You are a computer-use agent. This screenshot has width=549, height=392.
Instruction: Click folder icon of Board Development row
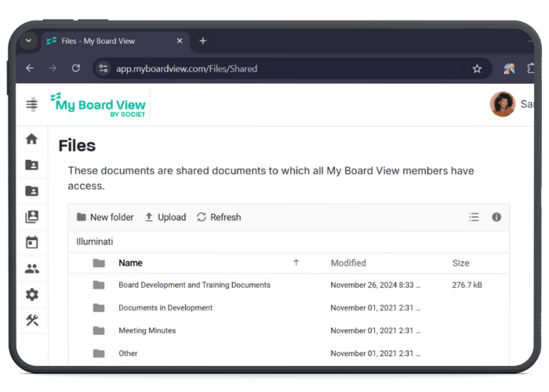click(99, 285)
